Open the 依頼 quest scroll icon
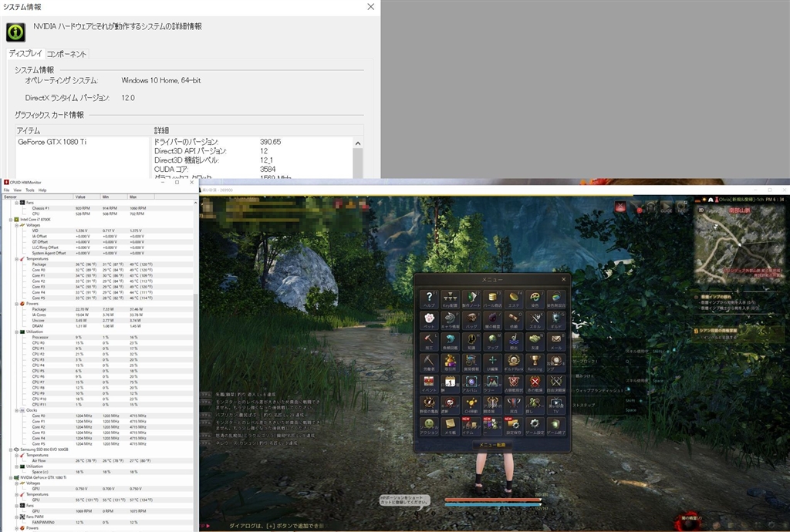Viewport: 790px width, 532px height. [513, 320]
